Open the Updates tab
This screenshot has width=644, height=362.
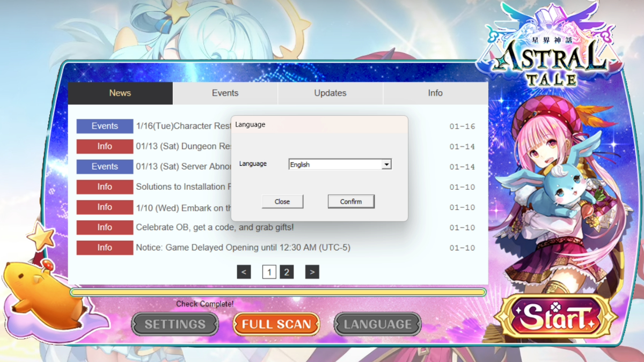pyautogui.click(x=330, y=93)
